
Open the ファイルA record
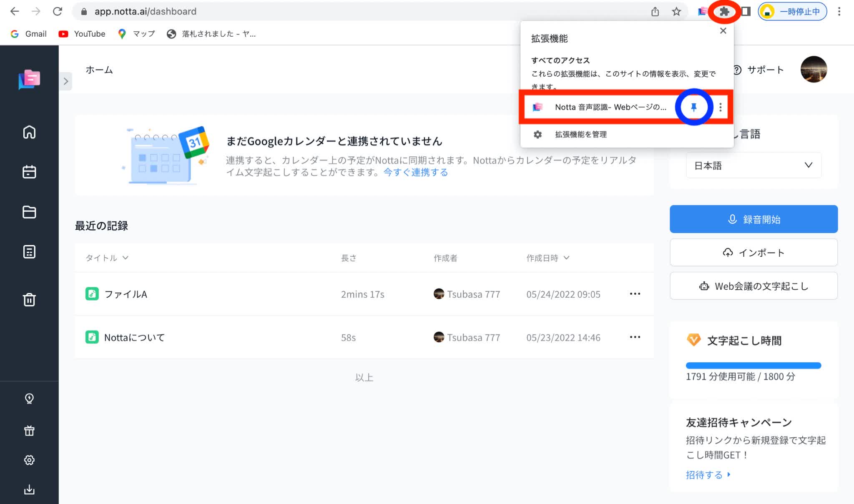point(126,294)
